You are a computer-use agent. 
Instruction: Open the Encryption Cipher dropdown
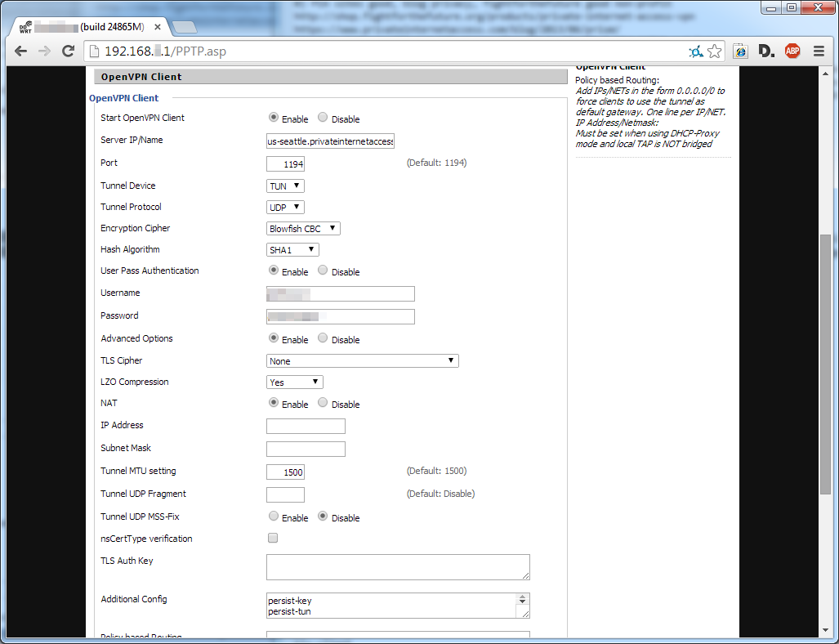pos(302,228)
